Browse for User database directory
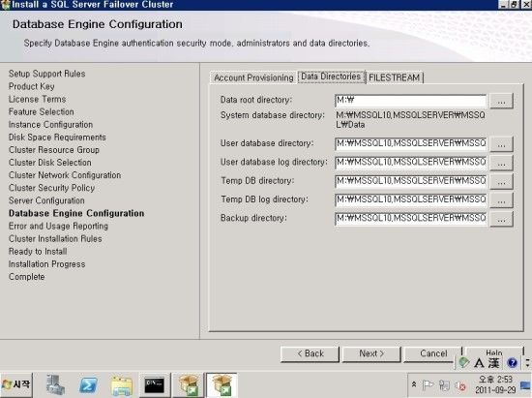 501,144
